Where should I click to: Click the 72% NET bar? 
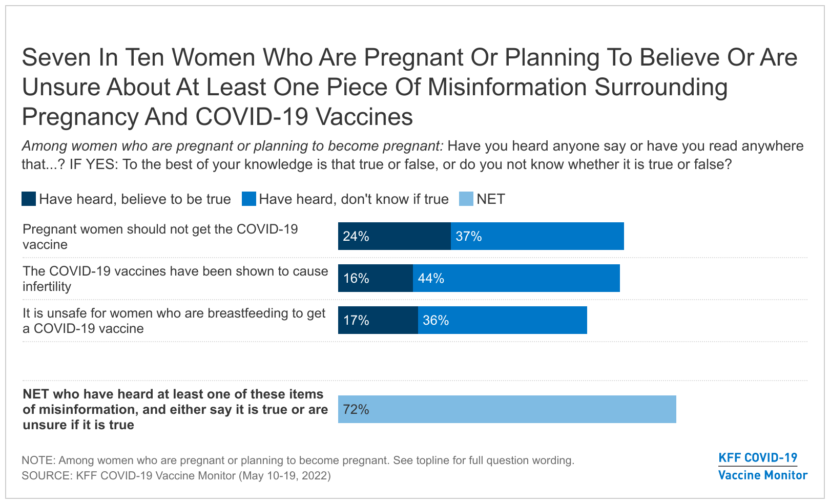[507, 409]
